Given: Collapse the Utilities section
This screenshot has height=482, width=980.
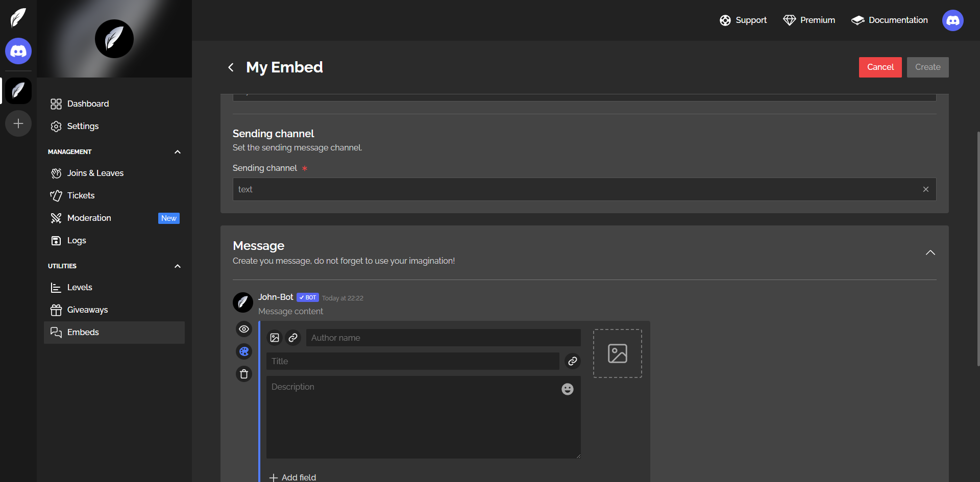Looking at the screenshot, I should [178, 266].
